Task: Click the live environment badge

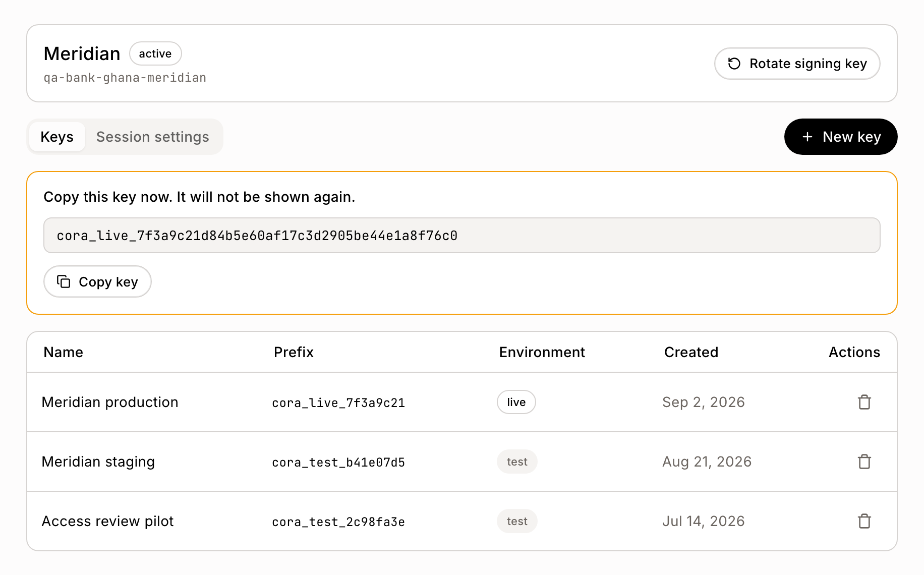Action: point(516,402)
